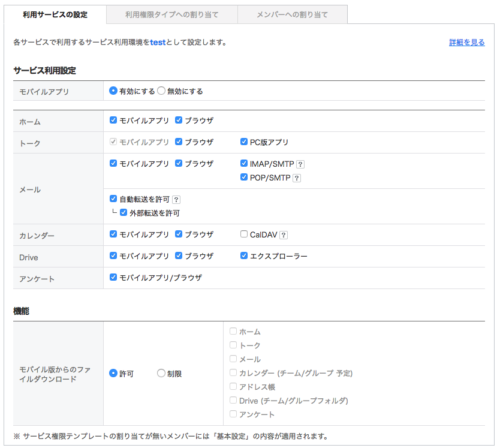The image size is (497, 448).
Task: Click help icon beside 自動転送を許可
Action: pos(176,200)
